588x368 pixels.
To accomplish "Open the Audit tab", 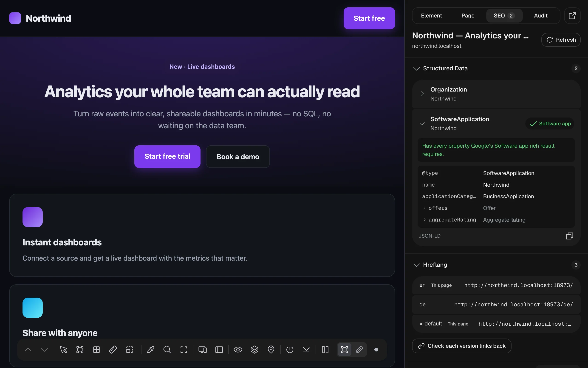I will (541, 16).
